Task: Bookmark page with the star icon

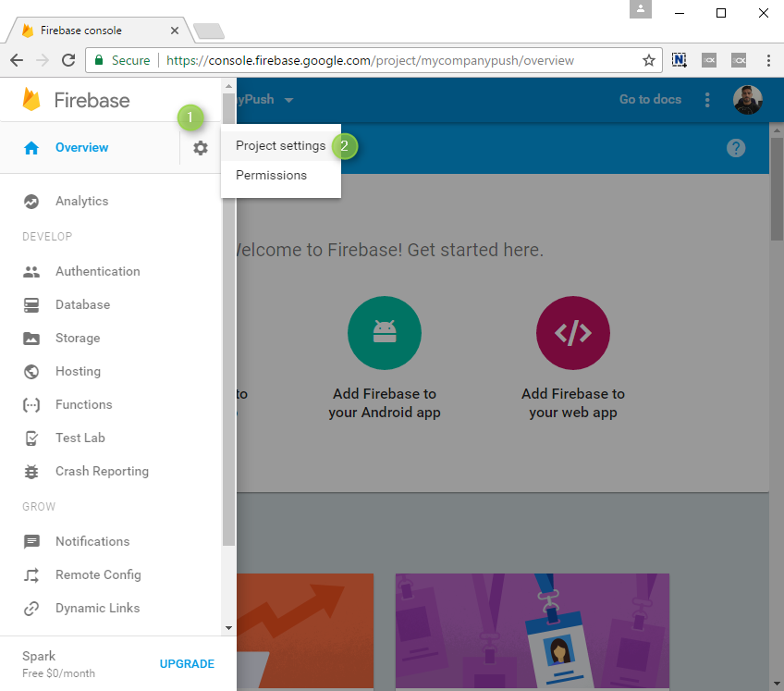Action: [x=649, y=60]
